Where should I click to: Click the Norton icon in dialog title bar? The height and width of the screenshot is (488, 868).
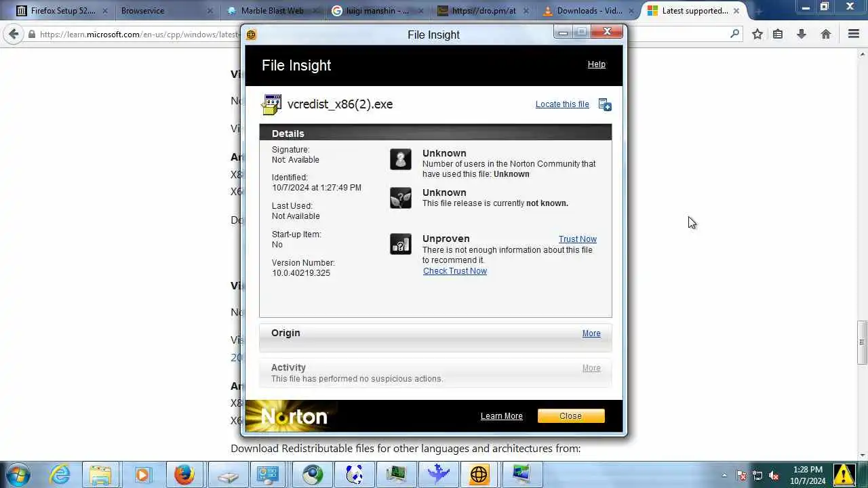(x=251, y=35)
